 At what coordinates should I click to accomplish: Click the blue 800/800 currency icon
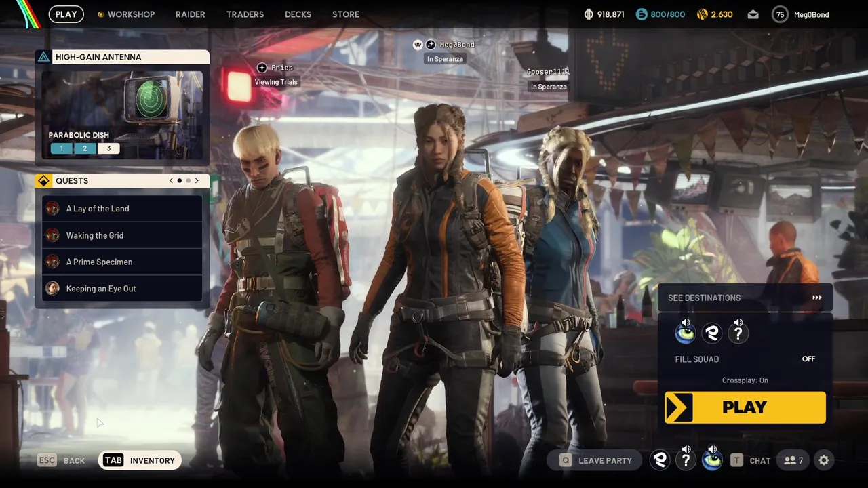(x=642, y=14)
